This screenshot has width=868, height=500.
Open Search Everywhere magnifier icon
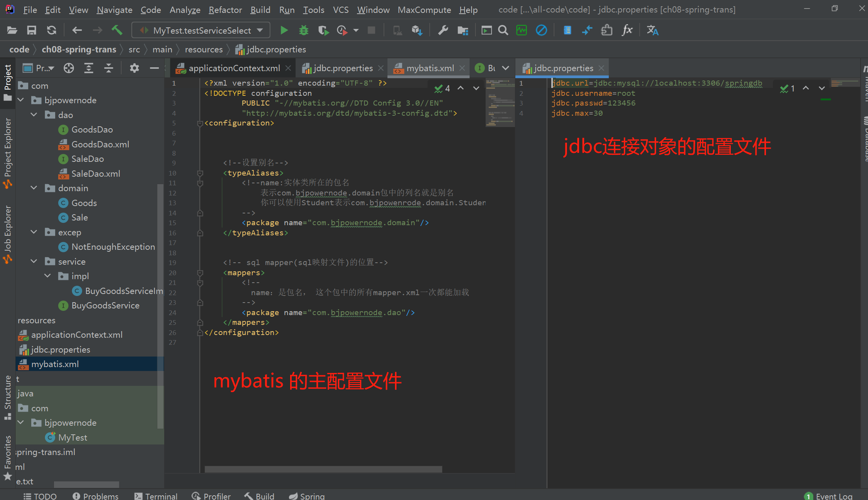coord(503,30)
